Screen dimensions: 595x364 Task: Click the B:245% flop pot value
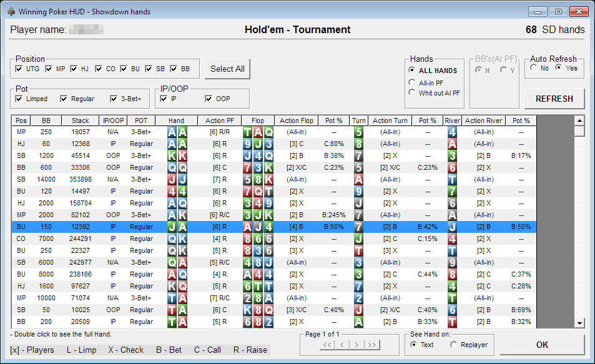(x=334, y=215)
